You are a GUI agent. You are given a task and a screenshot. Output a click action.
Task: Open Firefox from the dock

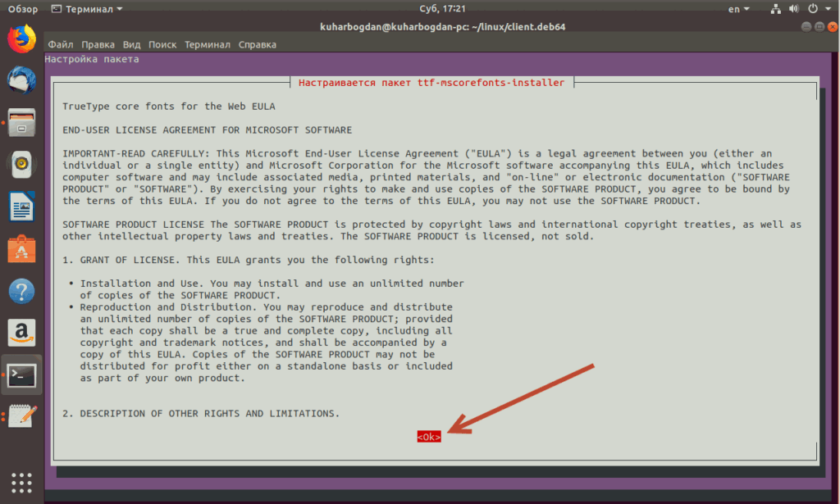(22, 39)
